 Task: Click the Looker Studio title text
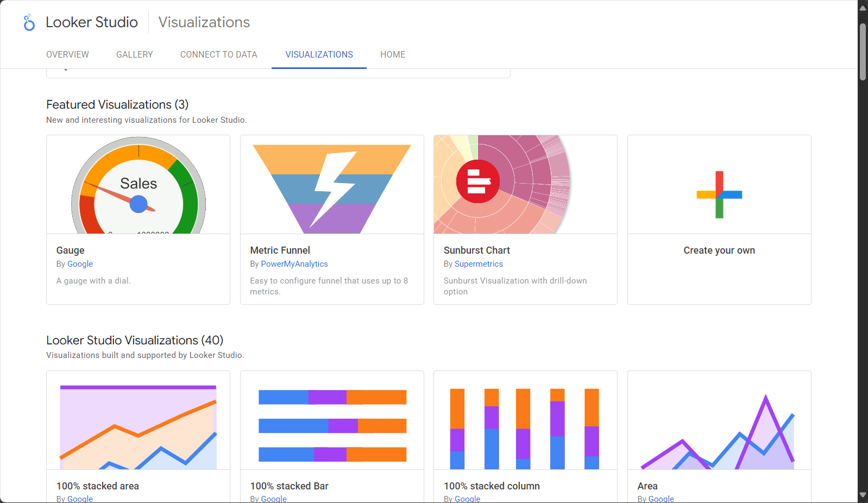point(92,22)
